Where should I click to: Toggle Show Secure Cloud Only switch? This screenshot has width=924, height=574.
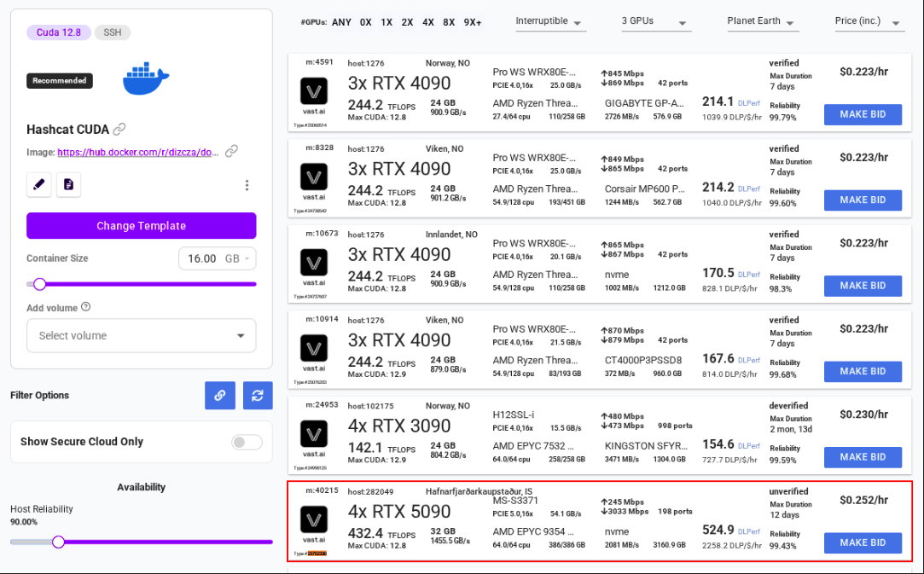pyautogui.click(x=247, y=442)
